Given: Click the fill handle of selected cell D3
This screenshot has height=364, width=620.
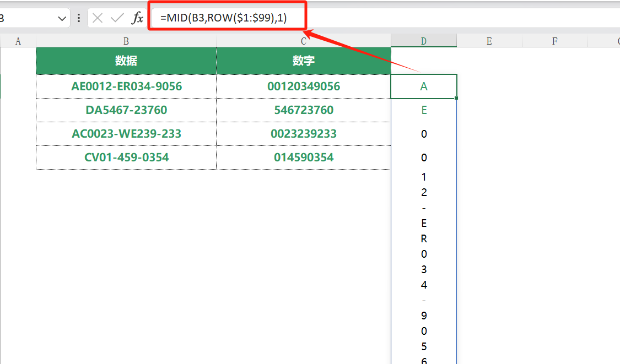Looking at the screenshot, I should coord(456,98).
